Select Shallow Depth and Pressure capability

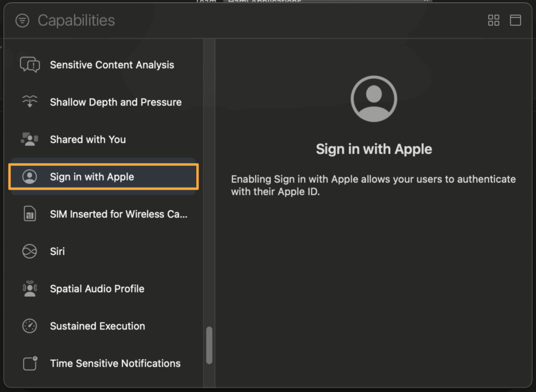(103, 102)
